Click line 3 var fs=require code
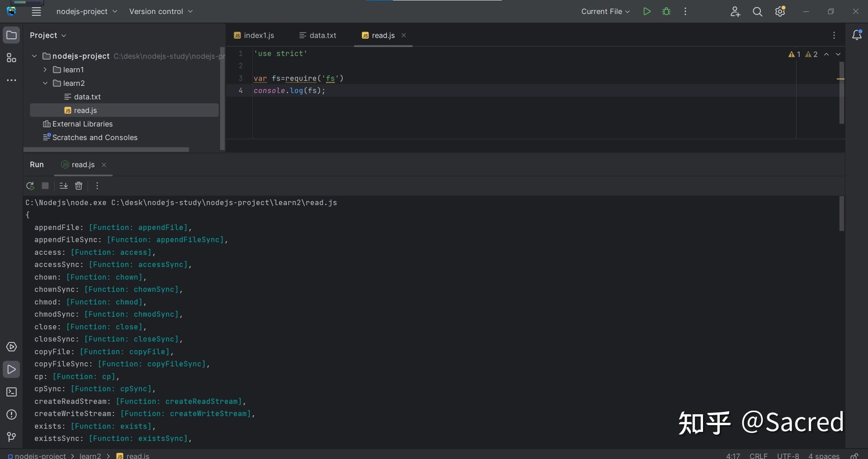 [x=298, y=78]
